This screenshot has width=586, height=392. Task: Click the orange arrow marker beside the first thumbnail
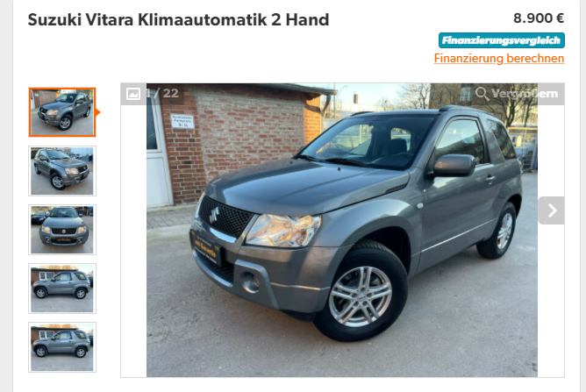pos(98,112)
